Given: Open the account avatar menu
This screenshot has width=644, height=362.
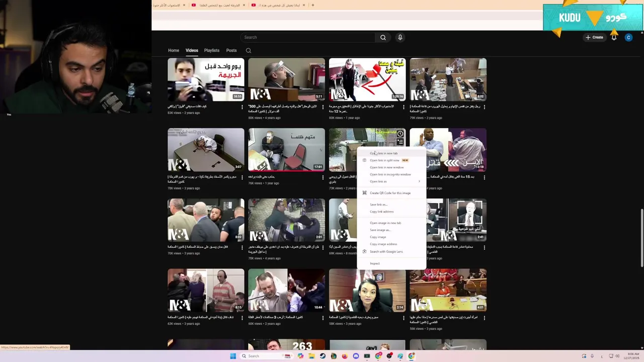Looking at the screenshot, I should point(628,37).
